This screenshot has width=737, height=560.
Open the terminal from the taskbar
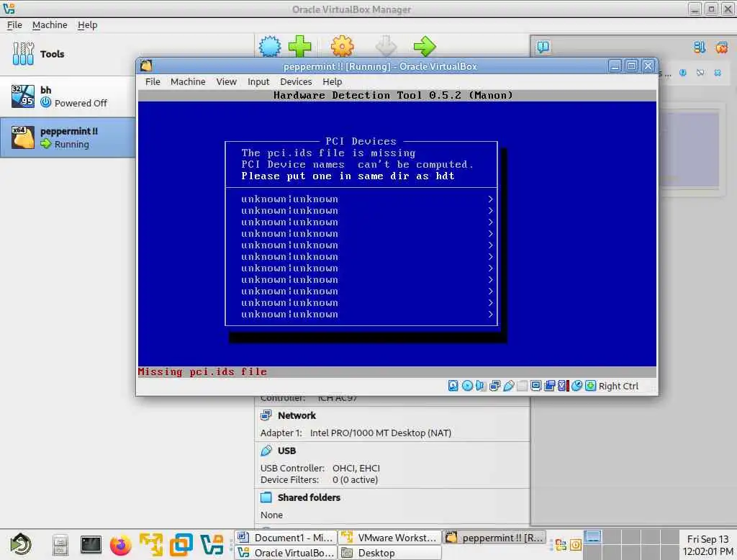coord(90,545)
